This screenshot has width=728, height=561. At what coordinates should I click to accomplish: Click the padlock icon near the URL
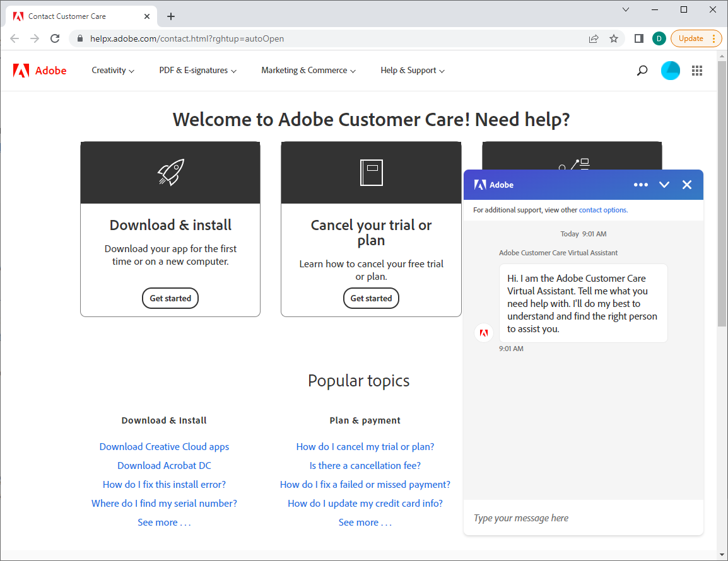point(79,38)
